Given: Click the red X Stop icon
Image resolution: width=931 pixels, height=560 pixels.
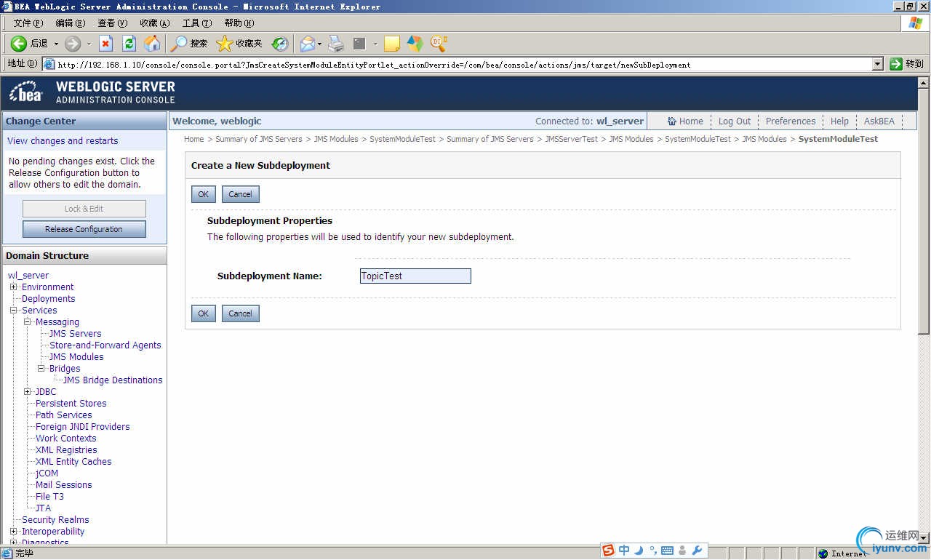Looking at the screenshot, I should point(106,44).
